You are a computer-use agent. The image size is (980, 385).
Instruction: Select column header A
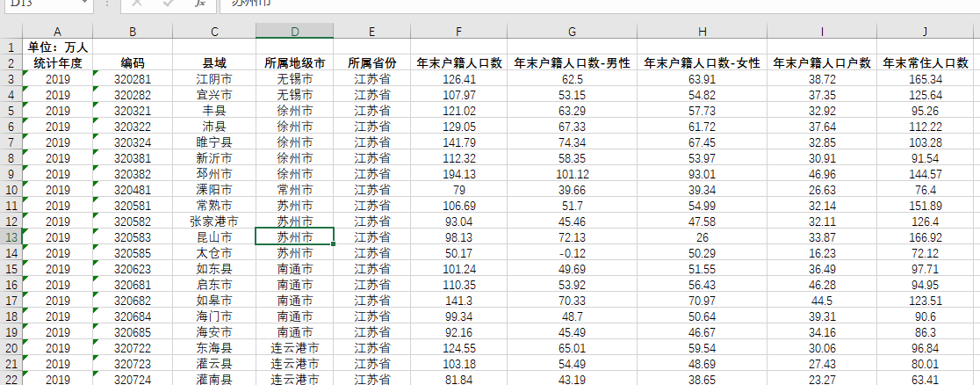point(57,32)
